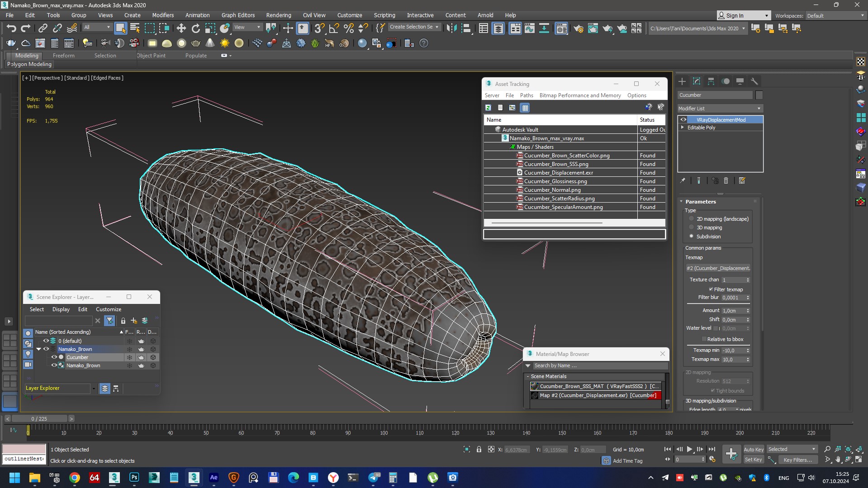Open the View coordinate system dropdown
Image resolution: width=868 pixels, height=488 pixels.
(x=247, y=27)
